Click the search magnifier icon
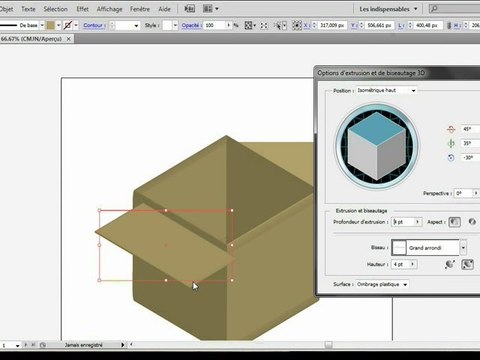 [434, 9]
